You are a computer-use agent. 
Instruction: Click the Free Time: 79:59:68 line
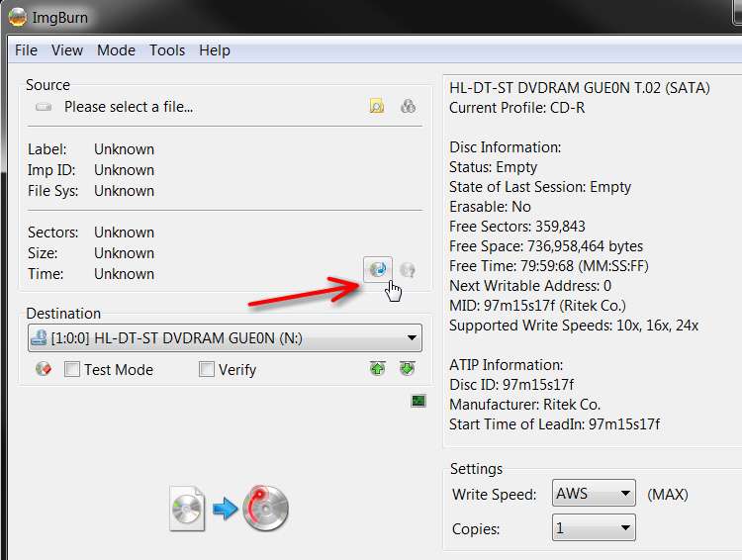(549, 266)
